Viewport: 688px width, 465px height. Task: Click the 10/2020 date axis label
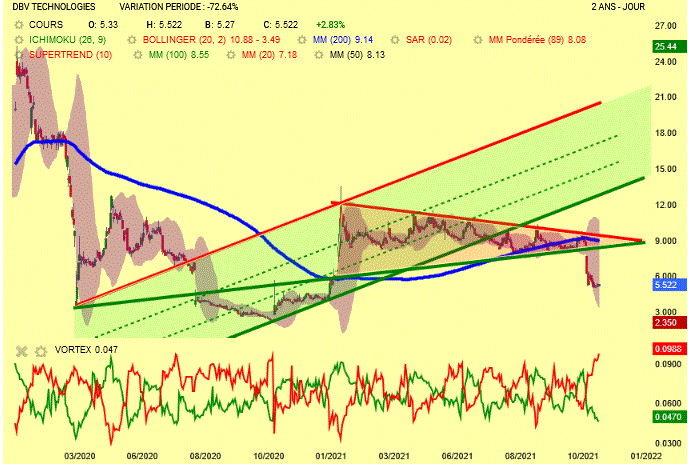pyautogui.click(x=268, y=456)
